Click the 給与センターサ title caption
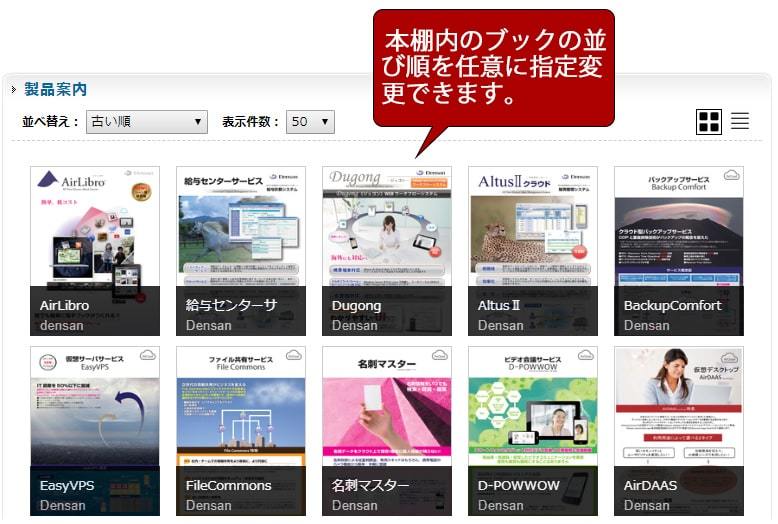The height and width of the screenshot is (524, 778). click(231, 306)
